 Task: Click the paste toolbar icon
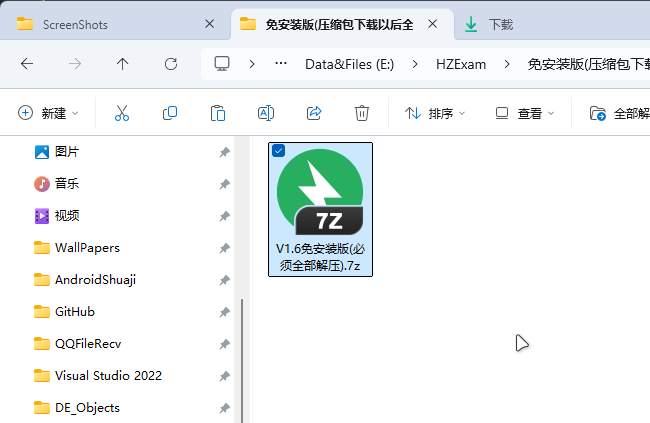coord(218,113)
